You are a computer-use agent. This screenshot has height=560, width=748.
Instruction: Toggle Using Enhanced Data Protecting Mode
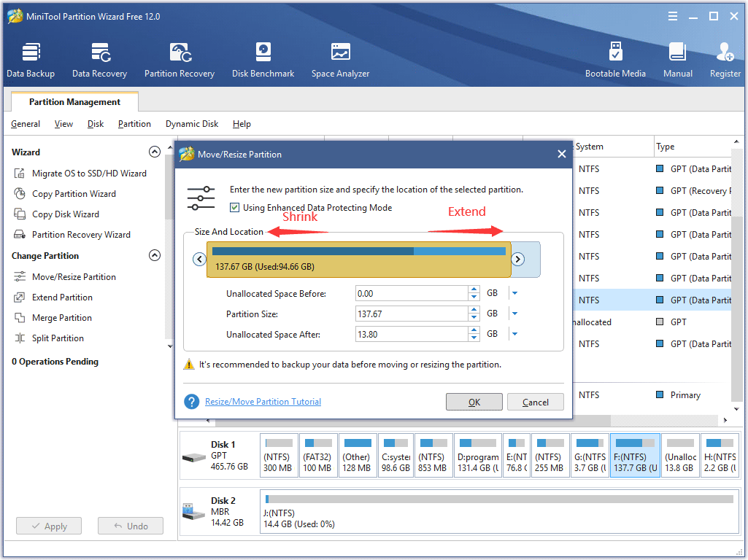234,207
